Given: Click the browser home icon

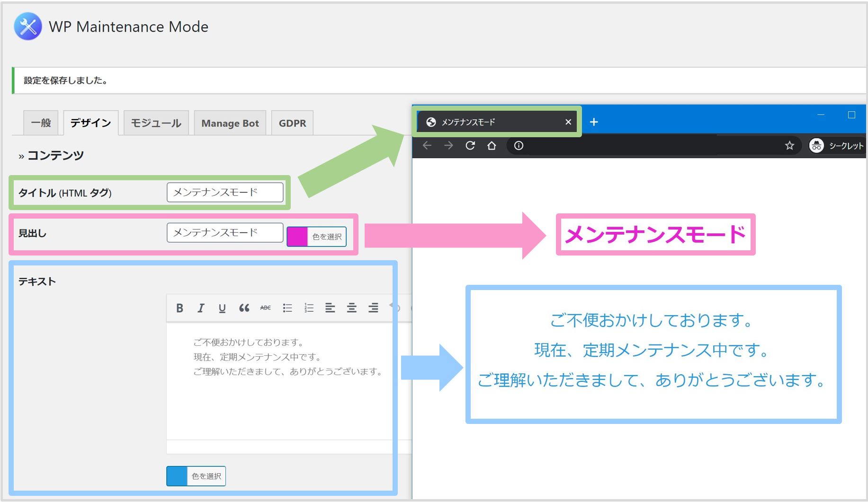Looking at the screenshot, I should tap(492, 146).
